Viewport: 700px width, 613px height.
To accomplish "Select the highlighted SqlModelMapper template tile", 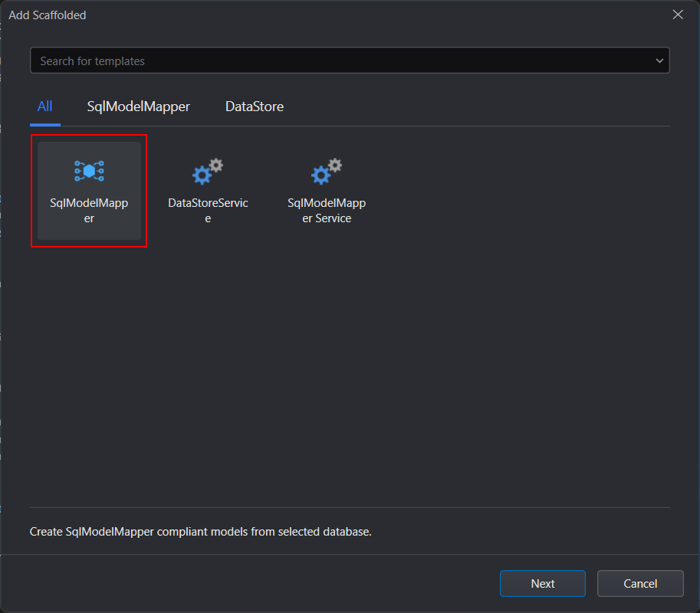I will (x=89, y=191).
